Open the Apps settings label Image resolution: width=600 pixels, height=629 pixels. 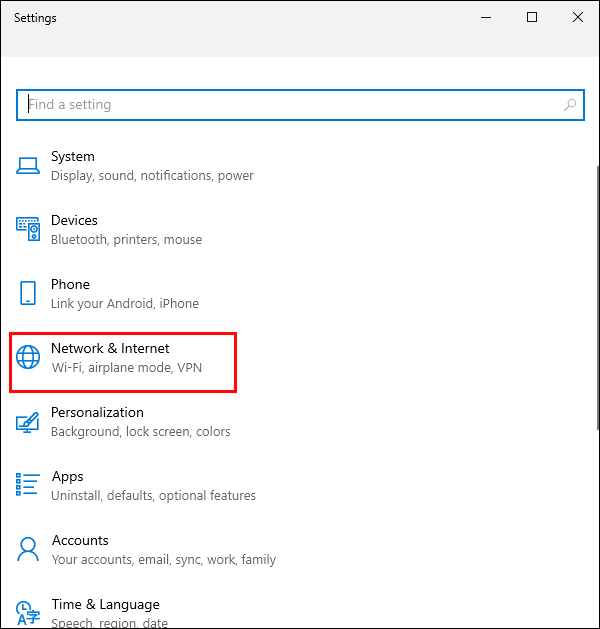point(67,476)
